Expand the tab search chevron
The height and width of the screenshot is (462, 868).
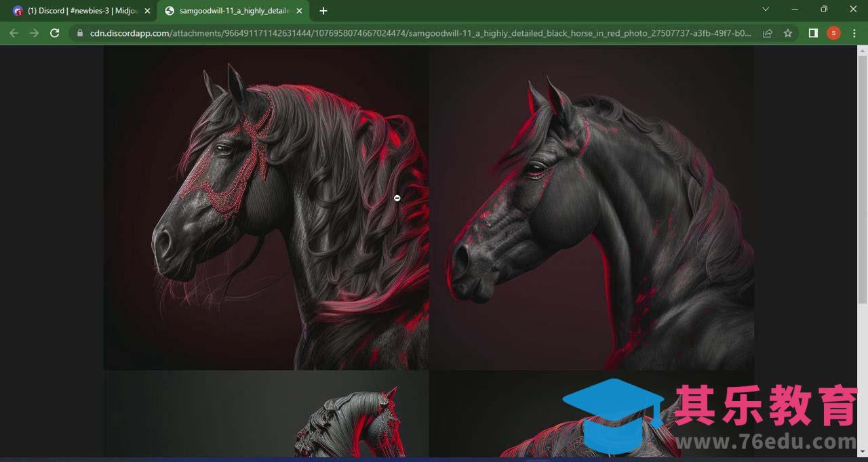pyautogui.click(x=766, y=9)
